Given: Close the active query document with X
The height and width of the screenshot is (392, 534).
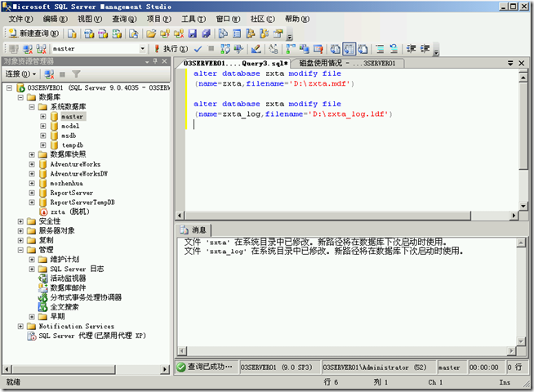Looking at the screenshot, I should tap(522, 63).
